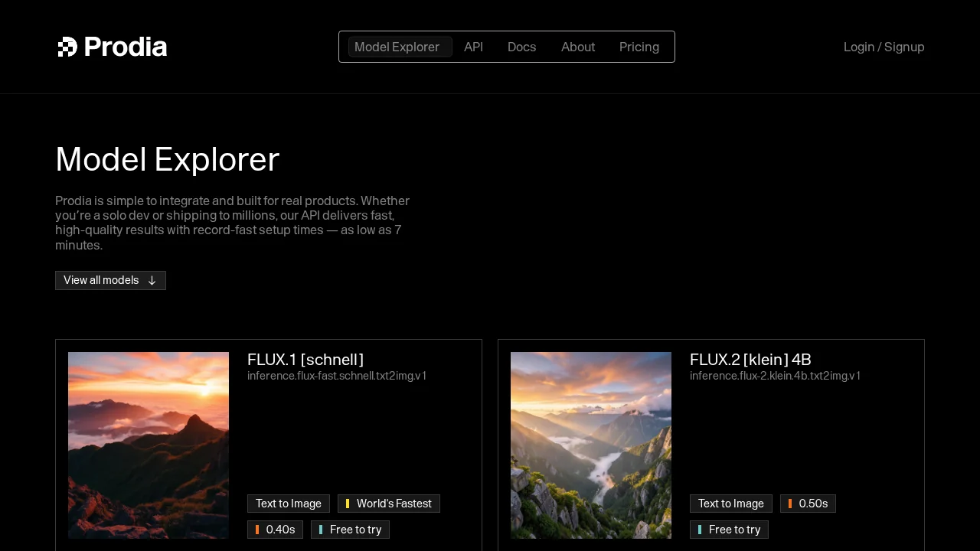Viewport: 980px width, 551px height.
Task: Click the Prodia logo icon
Action: click(x=68, y=47)
